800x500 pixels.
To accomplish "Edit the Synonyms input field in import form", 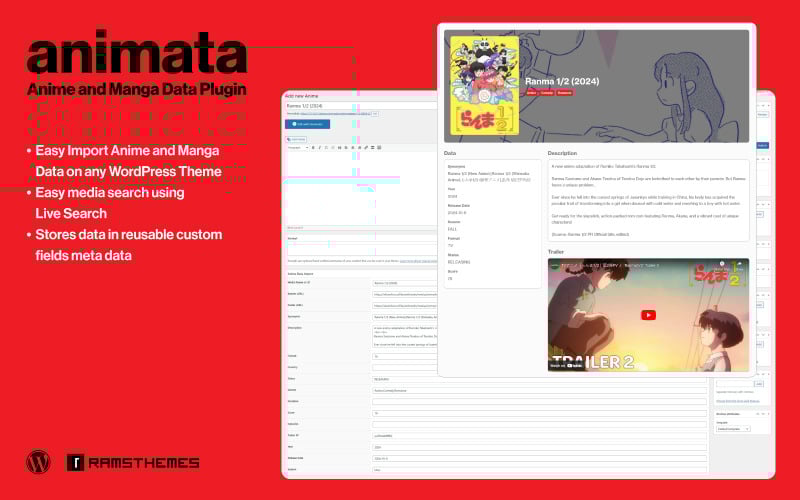I will 405,317.
